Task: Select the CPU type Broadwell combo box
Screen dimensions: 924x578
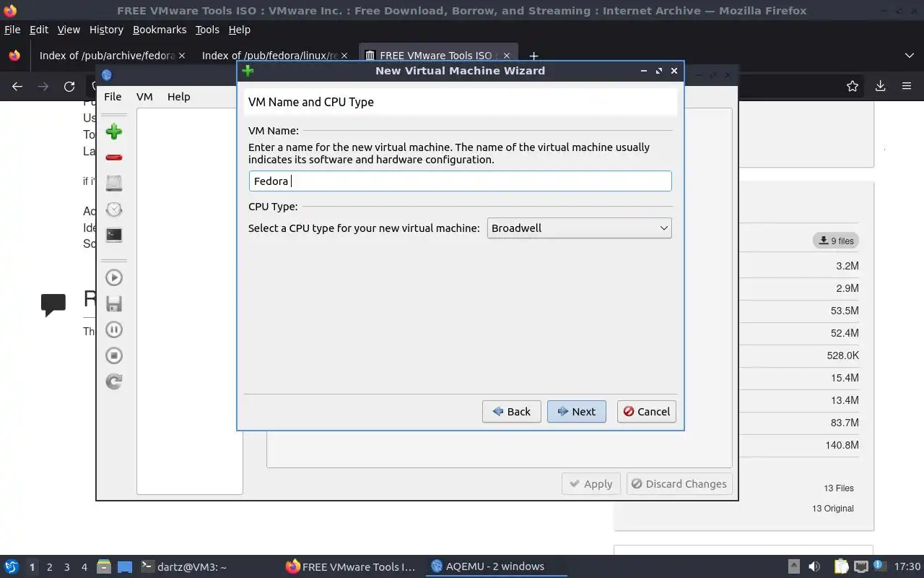Action: (579, 228)
